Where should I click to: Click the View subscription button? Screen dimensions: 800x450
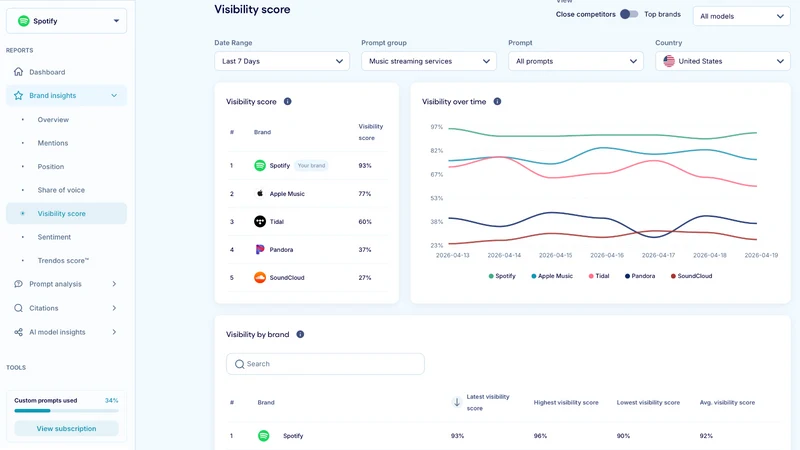pos(66,429)
